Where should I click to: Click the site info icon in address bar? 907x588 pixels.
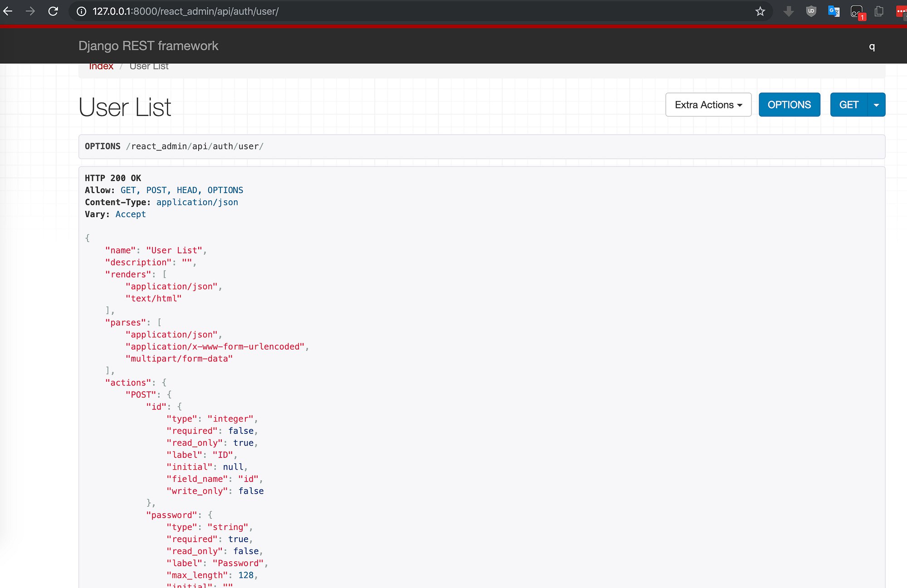(x=81, y=11)
